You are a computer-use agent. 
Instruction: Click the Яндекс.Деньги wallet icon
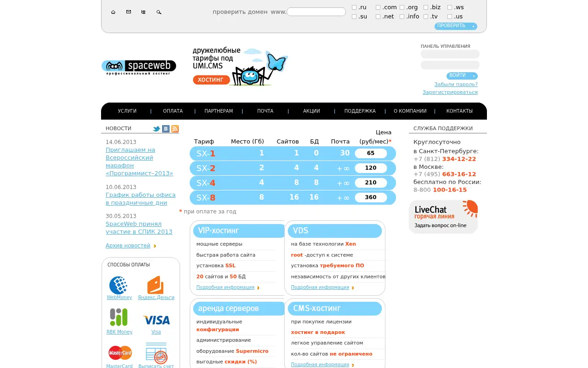click(155, 285)
